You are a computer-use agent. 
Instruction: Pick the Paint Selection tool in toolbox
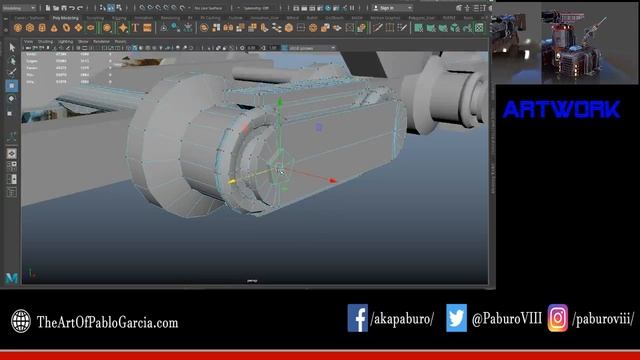tap(12, 73)
